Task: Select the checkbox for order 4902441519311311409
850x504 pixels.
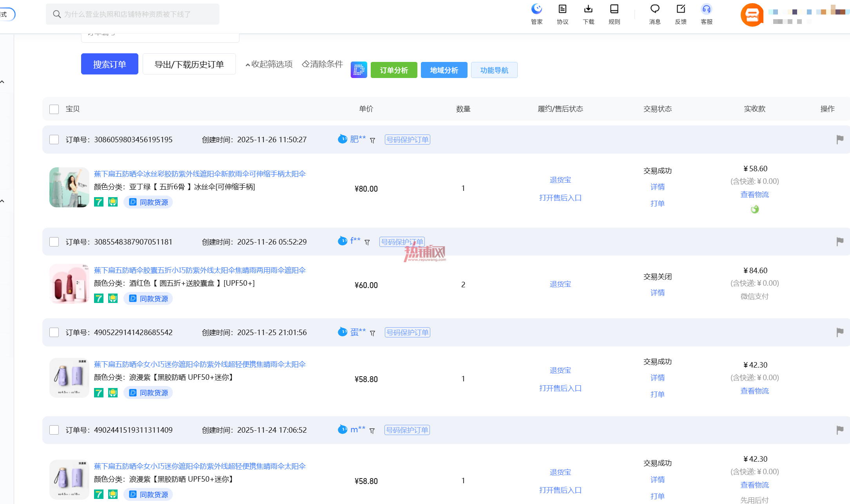Action: click(54, 430)
